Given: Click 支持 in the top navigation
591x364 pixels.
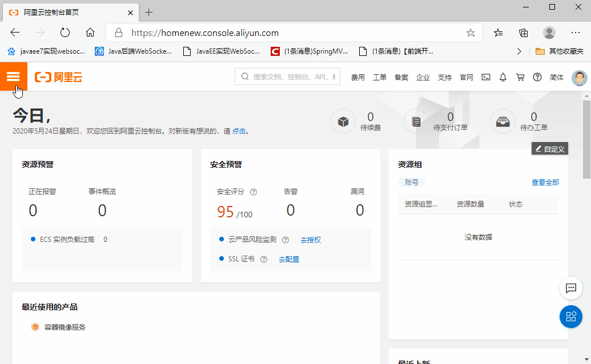Looking at the screenshot, I should pyautogui.click(x=445, y=78).
